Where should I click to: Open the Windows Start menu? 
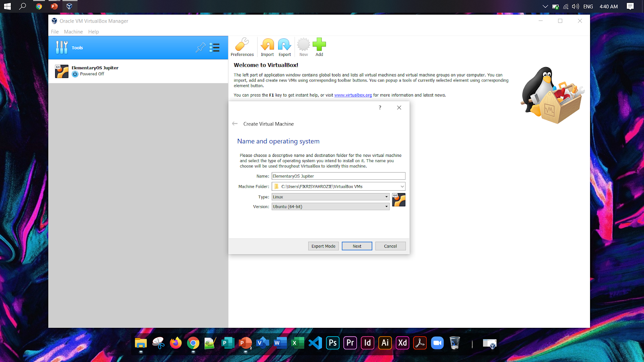[7, 6]
